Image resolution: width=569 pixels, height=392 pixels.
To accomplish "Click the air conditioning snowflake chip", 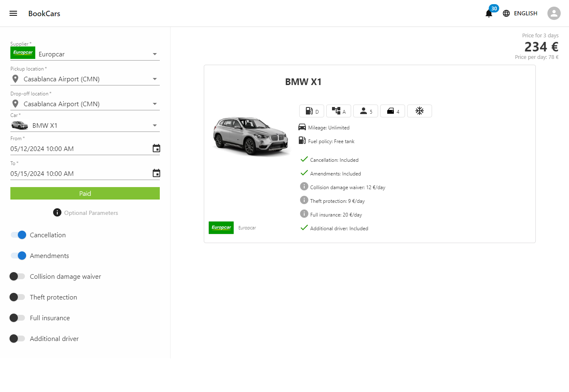I will [420, 111].
